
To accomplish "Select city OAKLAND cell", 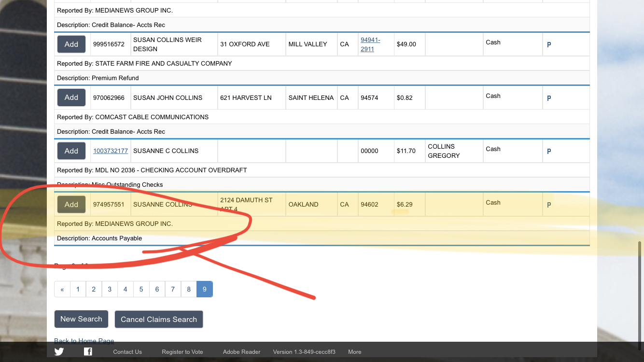I will pos(312,204).
